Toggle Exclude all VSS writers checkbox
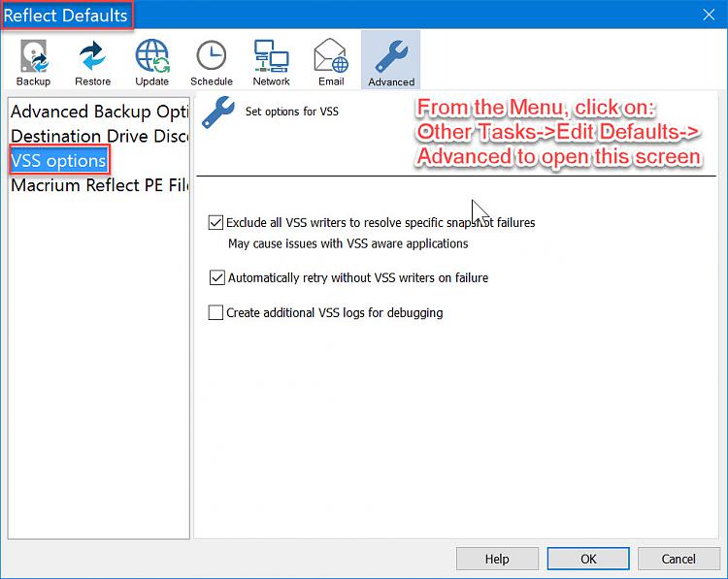Viewport: 728px width, 579px height. click(215, 223)
